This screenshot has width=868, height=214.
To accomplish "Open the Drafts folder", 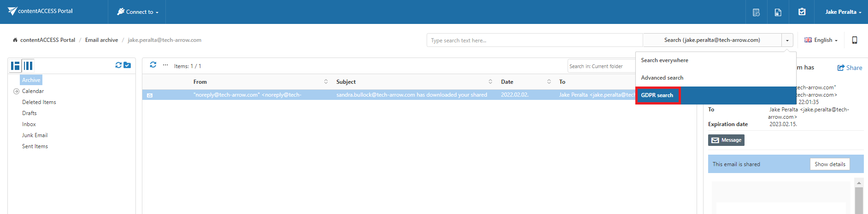I will [29, 113].
